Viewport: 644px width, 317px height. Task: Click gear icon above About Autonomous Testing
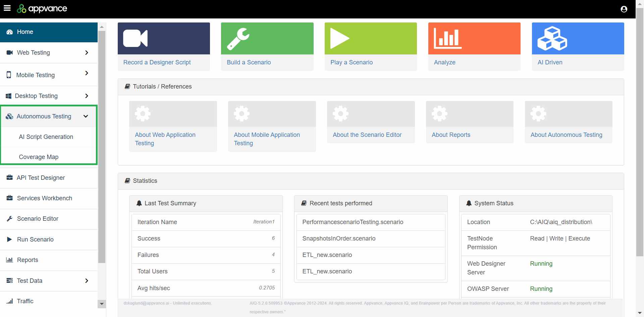[538, 114]
